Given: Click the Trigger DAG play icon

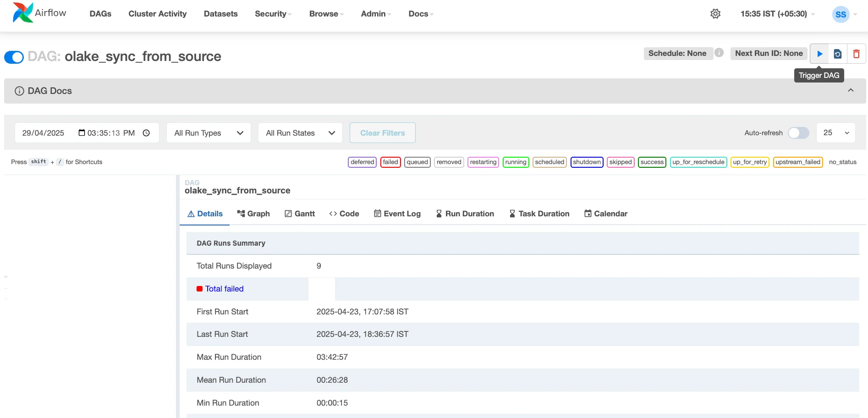Looking at the screenshot, I should click(x=819, y=54).
